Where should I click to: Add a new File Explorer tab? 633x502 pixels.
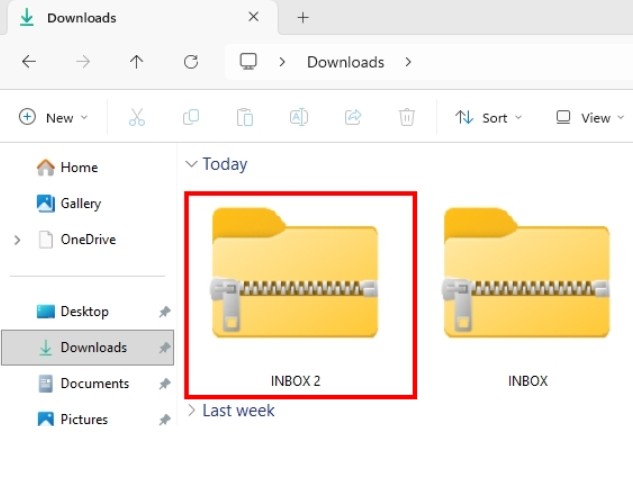[x=303, y=18]
